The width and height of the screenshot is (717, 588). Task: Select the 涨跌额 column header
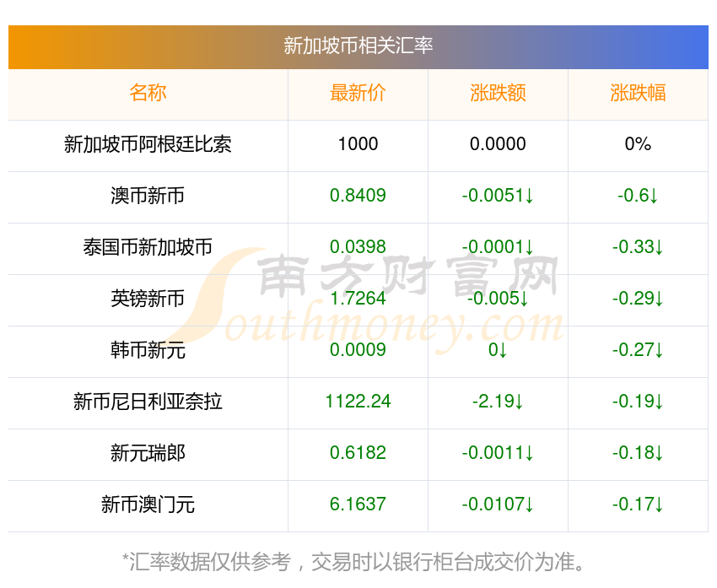click(x=498, y=93)
